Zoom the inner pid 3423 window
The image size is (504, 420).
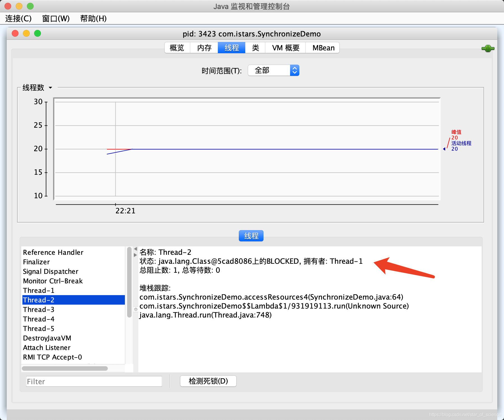pos(38,34)
